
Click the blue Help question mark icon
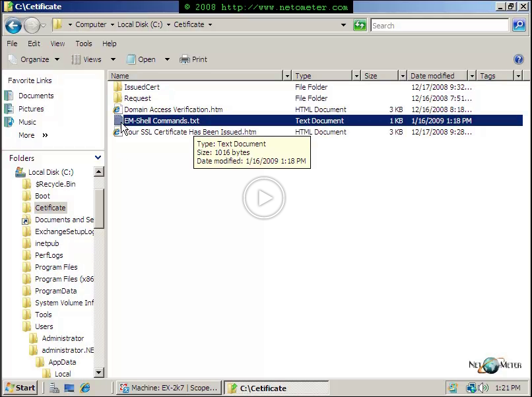click(x=519, y=59)
